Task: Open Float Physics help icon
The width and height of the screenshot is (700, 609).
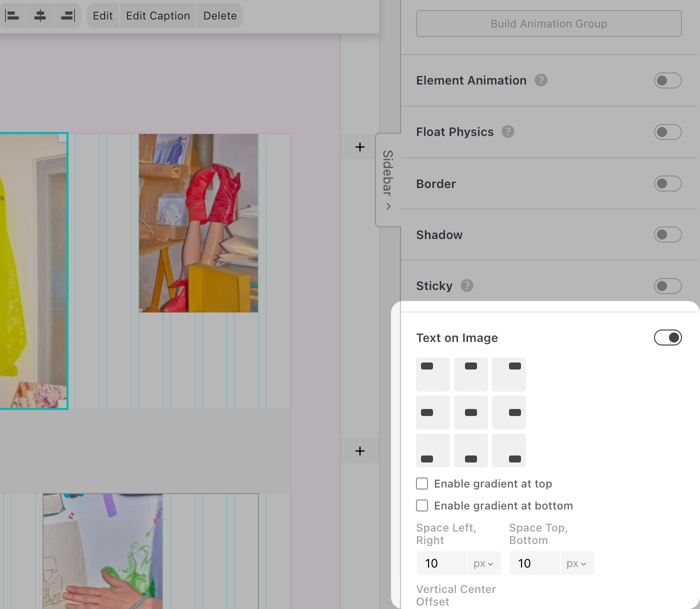Action: point(507,131)
